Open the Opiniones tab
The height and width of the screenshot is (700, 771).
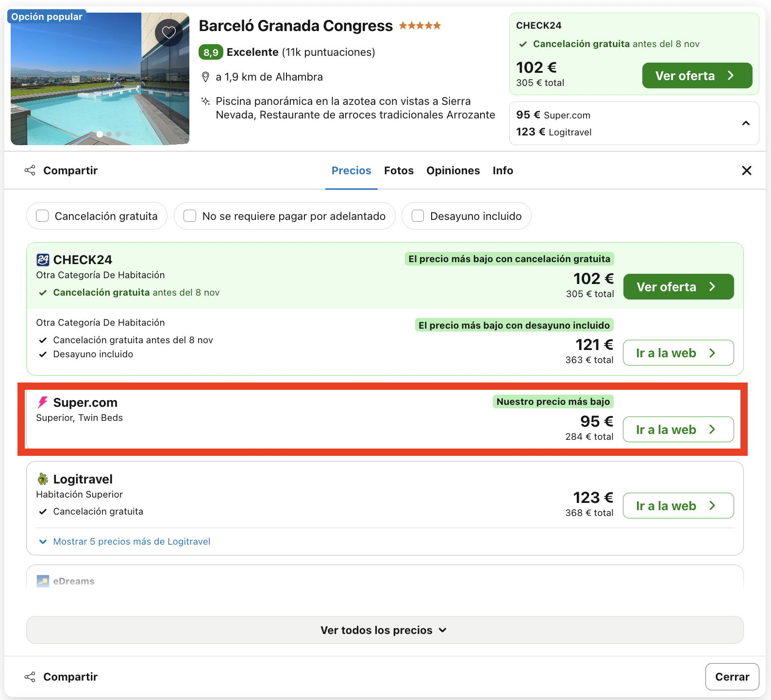pyautogui.click(x=453, y=170)
